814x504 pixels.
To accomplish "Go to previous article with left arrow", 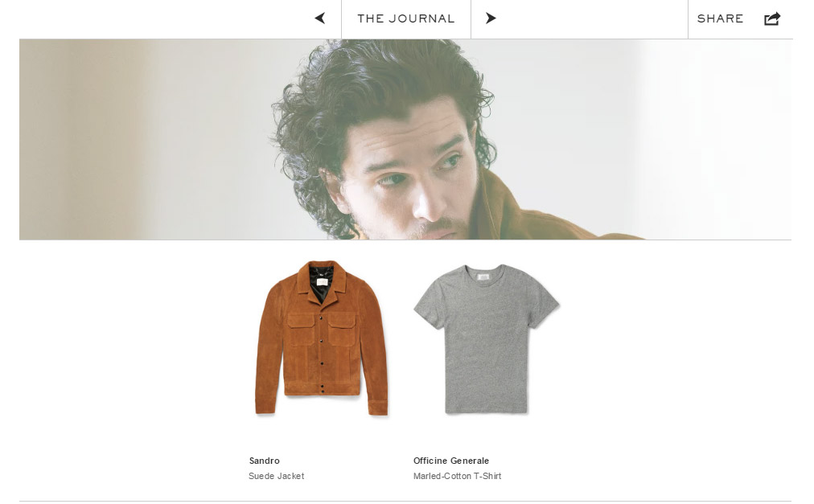I will point(320,18).
